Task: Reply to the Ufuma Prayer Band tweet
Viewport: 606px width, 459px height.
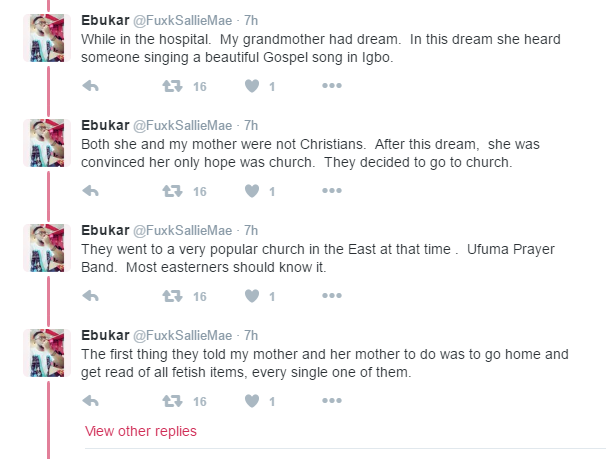Action: [90, 296]
